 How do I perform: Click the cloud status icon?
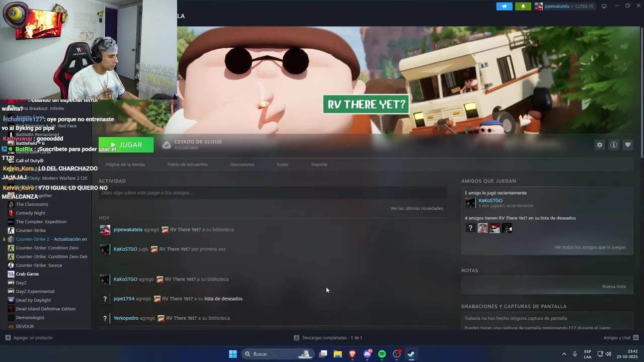click(167, 145)
